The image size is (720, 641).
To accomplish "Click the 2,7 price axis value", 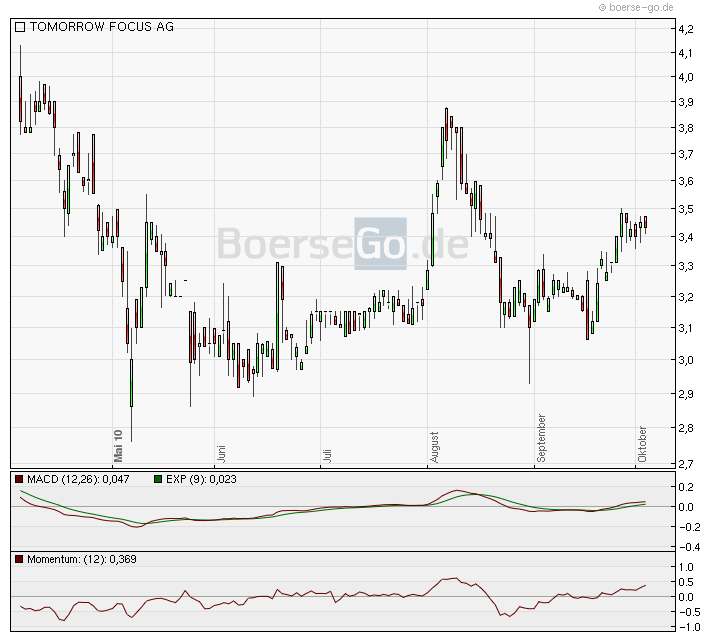I will click(x=686, y=464).
